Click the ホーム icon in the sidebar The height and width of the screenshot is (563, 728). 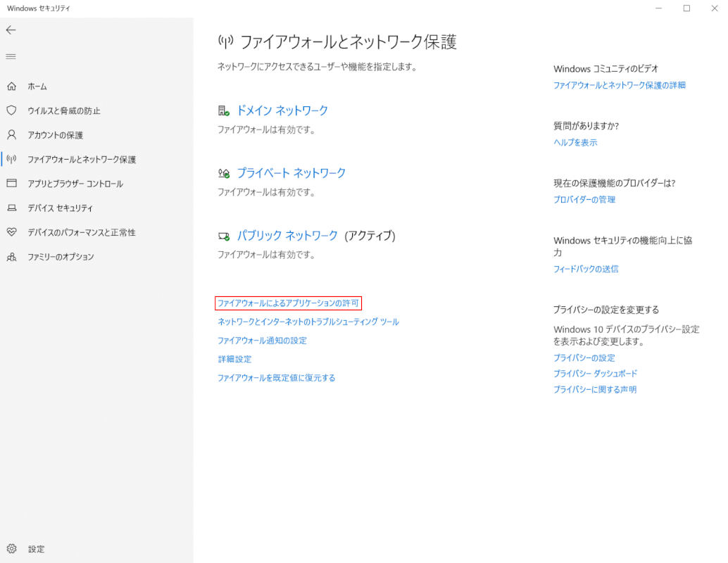pyautogui.click(x=11, y=86)
